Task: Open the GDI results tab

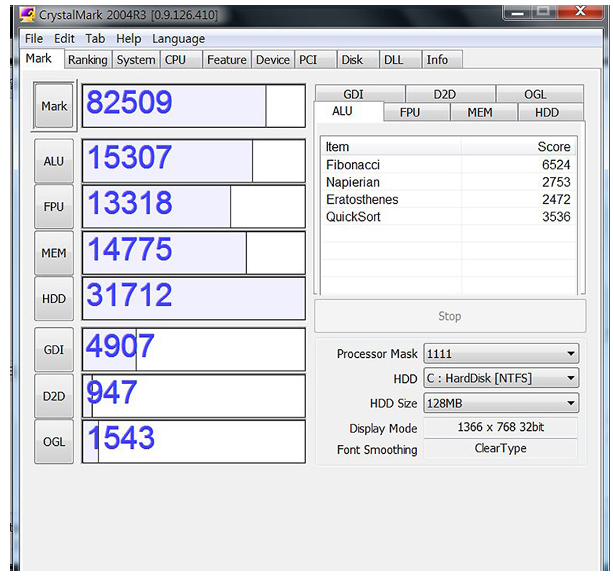Action: [x=360, y=94]
